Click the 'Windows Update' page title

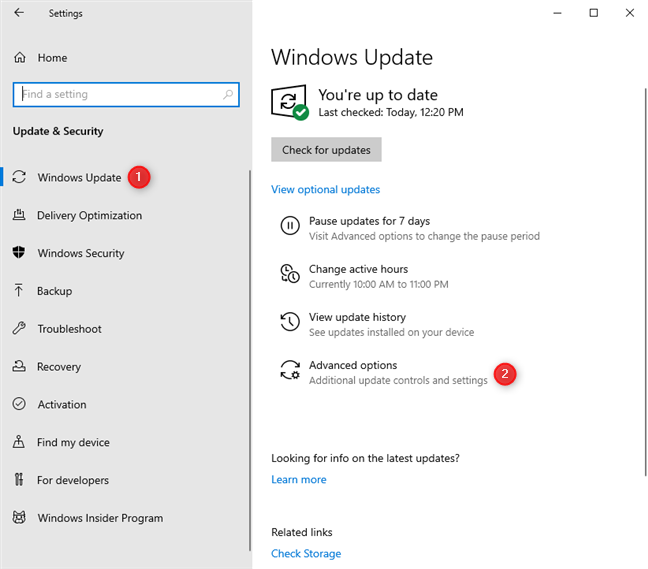352,57
